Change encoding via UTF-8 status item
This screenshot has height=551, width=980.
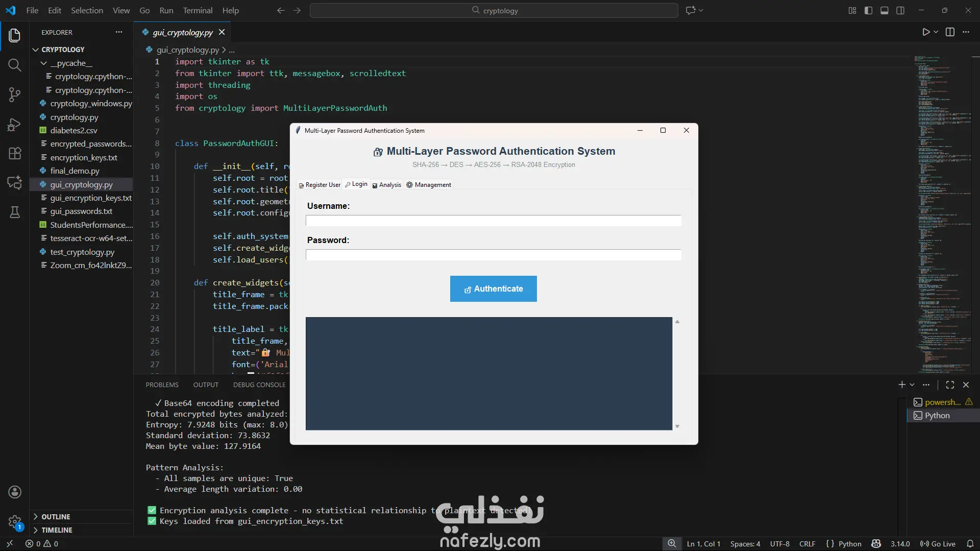[x=779, y=544]
